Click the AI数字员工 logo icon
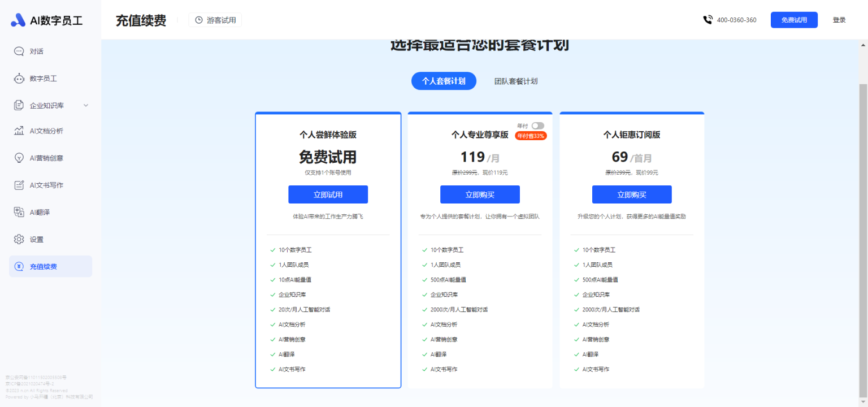 (18, 20)
